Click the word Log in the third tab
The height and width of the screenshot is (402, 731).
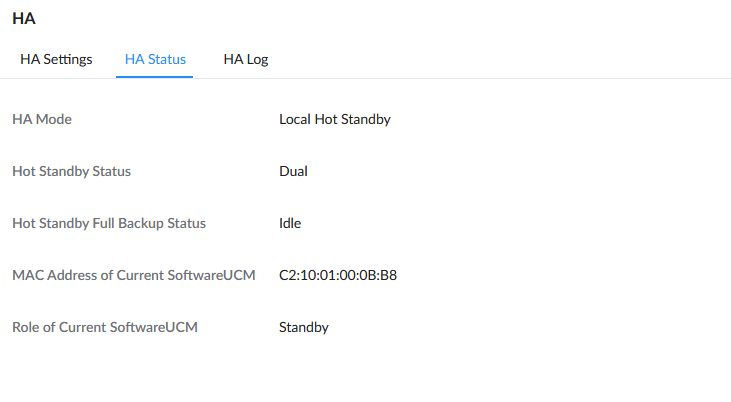click(x=257, y=60)
